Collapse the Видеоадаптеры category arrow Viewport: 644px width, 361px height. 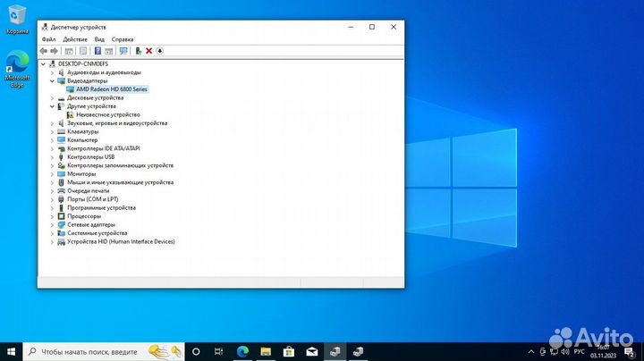click(x=52, y=80)
